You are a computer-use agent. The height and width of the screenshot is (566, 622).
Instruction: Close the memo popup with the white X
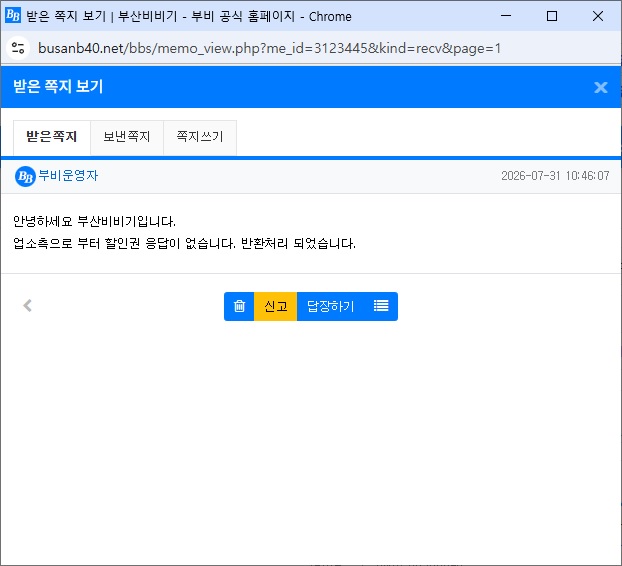tap(601, 87)
